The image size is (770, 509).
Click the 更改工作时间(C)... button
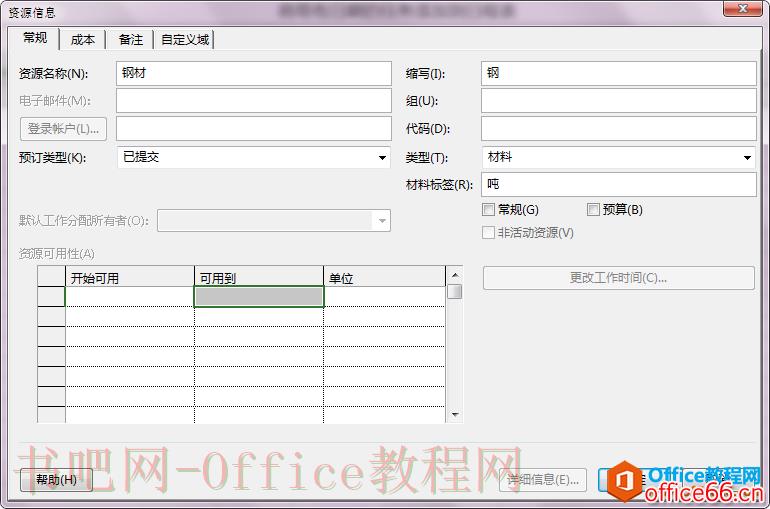(618, 278)
